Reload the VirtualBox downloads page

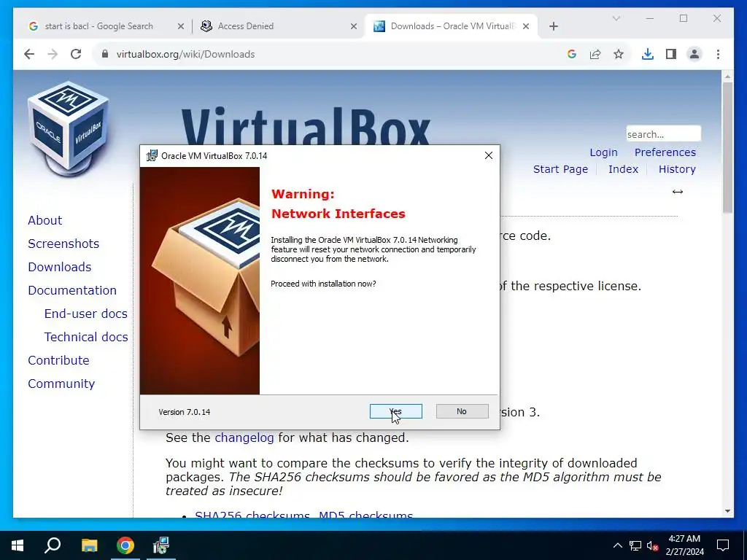[x=76, y=54]
